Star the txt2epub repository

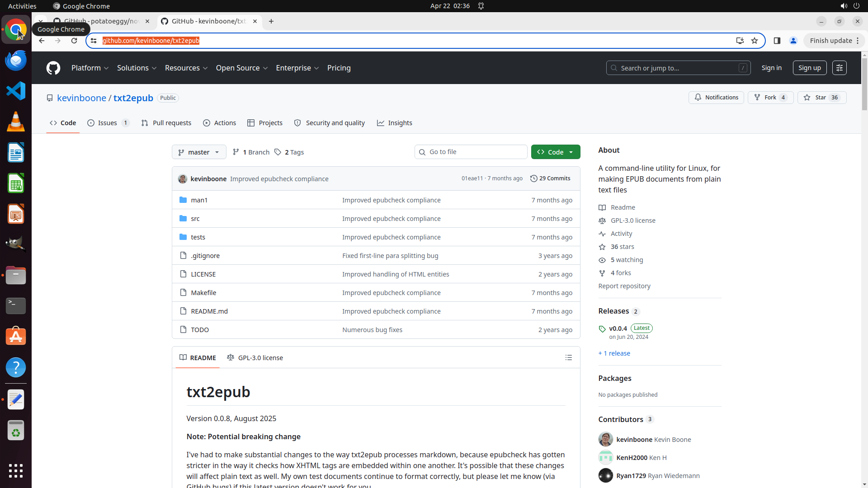point(821,98)
